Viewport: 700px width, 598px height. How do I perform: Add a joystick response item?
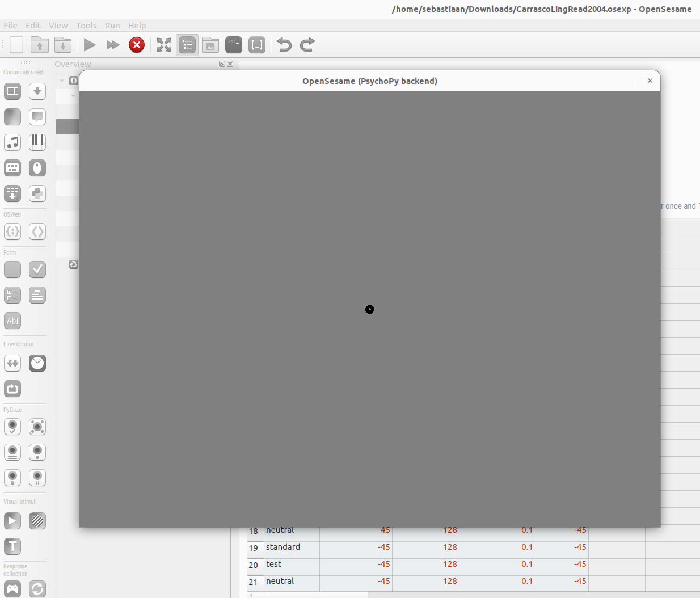click(x=12, y=589)
